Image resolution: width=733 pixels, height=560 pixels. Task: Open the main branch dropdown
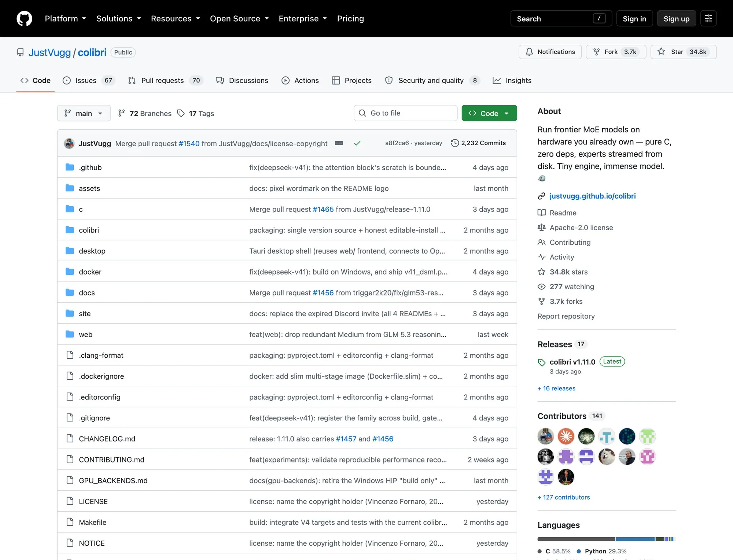[x=84, y=113]
